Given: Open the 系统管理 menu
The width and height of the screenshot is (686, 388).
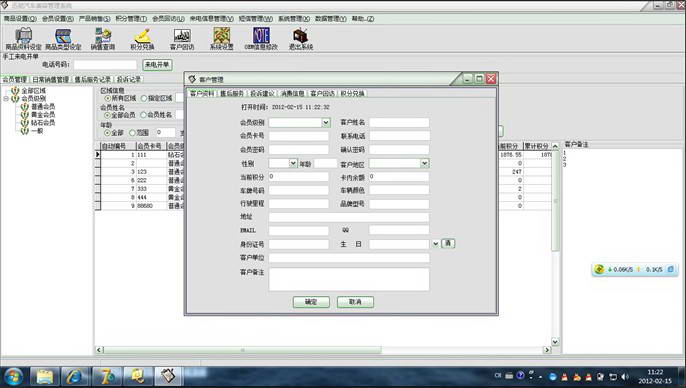Looking at the screenshot, I should pyautogui.click(x=294, y=19).
